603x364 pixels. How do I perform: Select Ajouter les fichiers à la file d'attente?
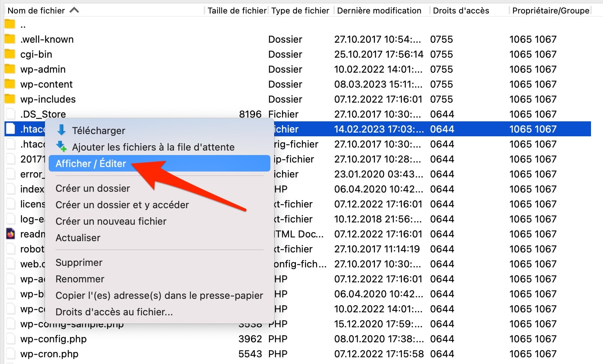pos(160,147)
